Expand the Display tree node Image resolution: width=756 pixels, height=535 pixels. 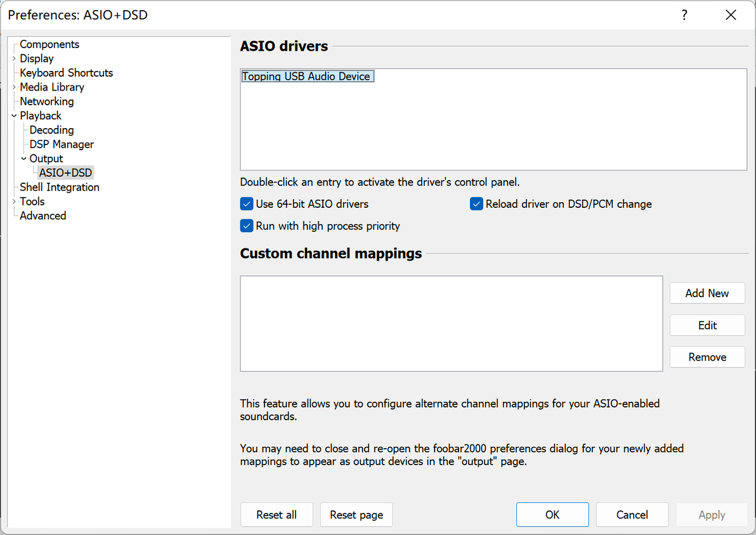(14, 59)
